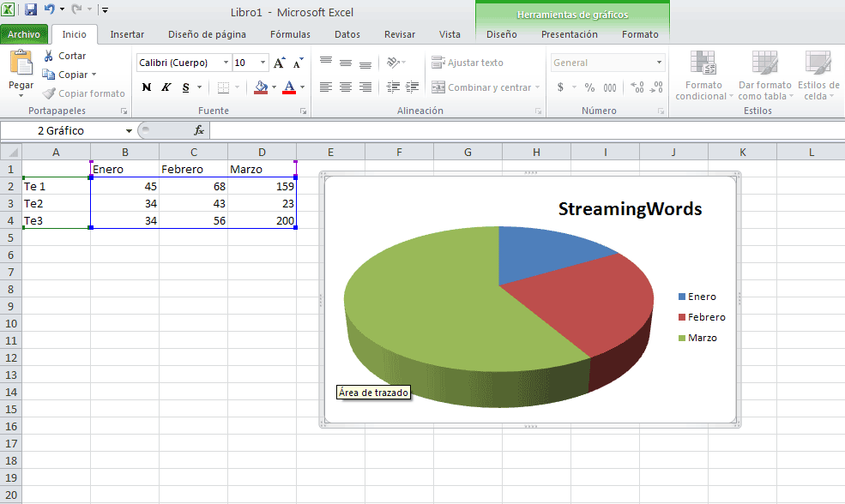Click the insert function fx button
Screen dimensions: 845x504
(199, 130)
